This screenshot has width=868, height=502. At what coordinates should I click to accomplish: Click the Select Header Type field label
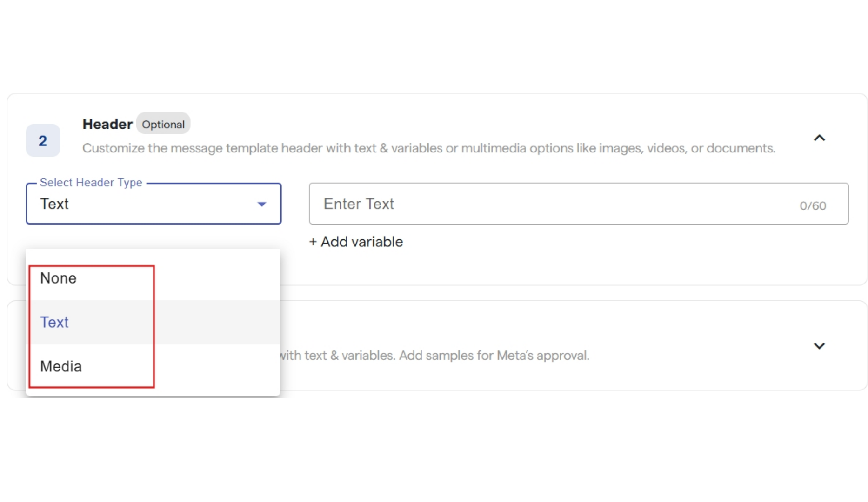(x=91, y=183)
